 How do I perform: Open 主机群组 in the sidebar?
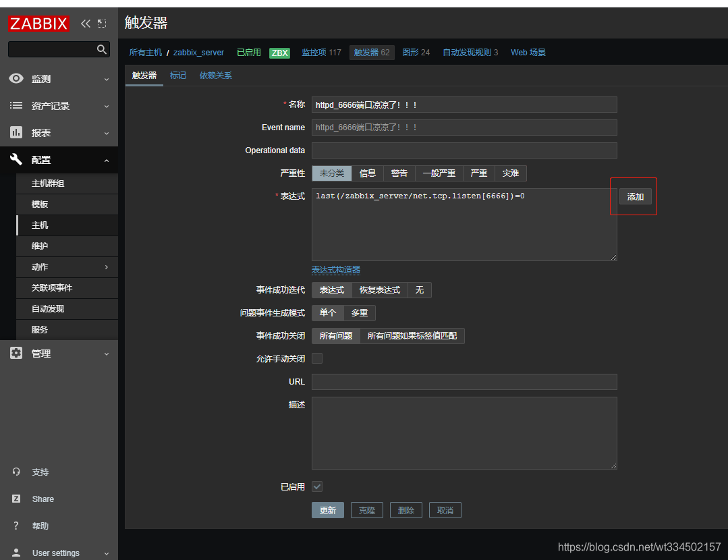pos(67,184)
